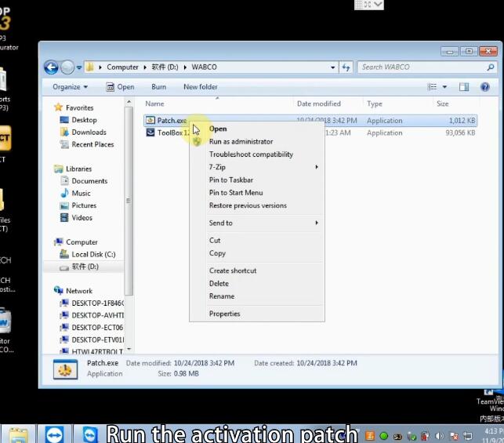
Task: Sort by the Type column header
Action: pyautogui.click(x=375, y=103)
